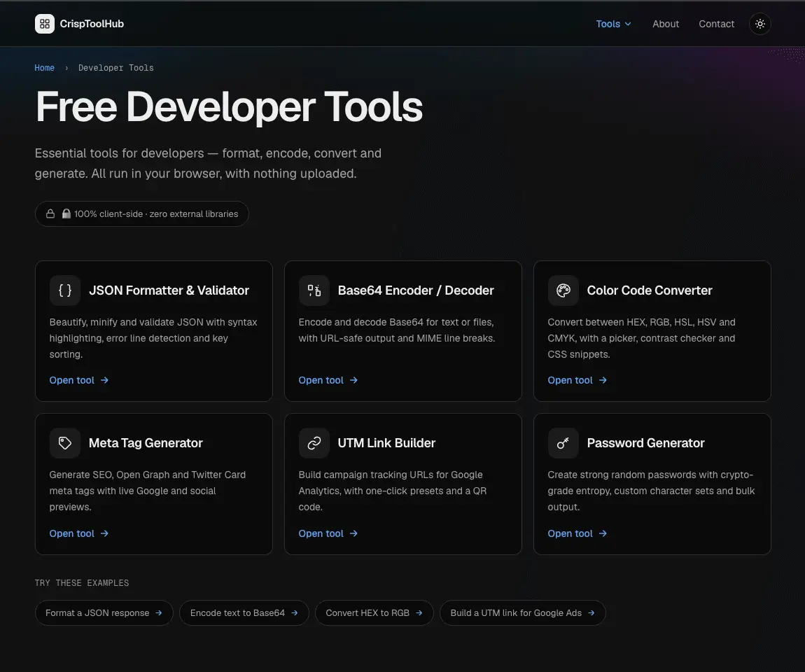Click the Meta Tag Generator tag icon
The image size is (805, 672).
(65, 443)
